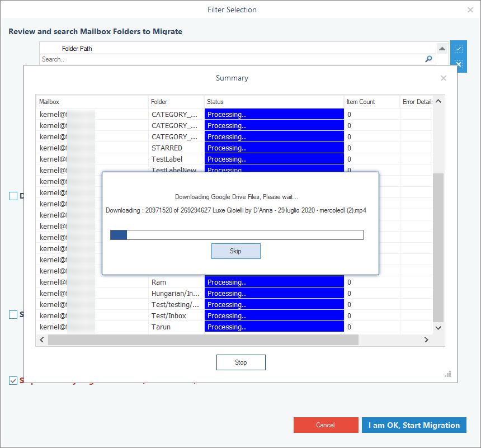Toggle the unchecked checkbox with the black S label
Viewport: 481px width, 448px height.
point(13,314)
